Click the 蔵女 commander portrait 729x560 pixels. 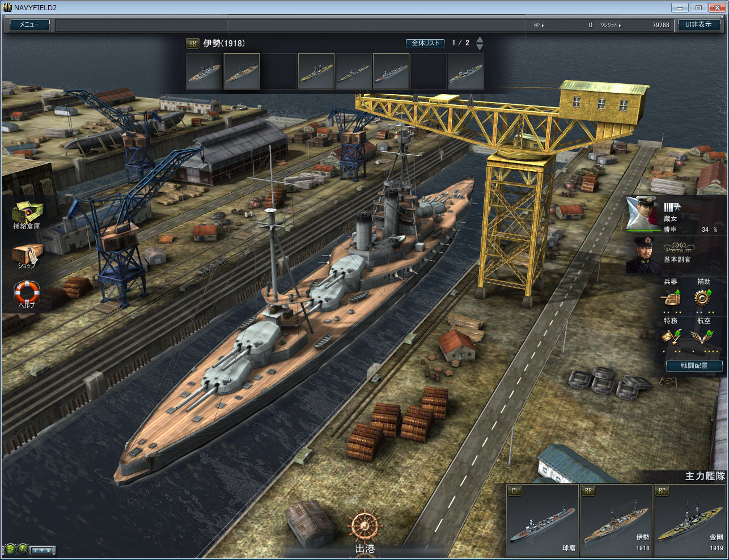(x=643, y=214)
